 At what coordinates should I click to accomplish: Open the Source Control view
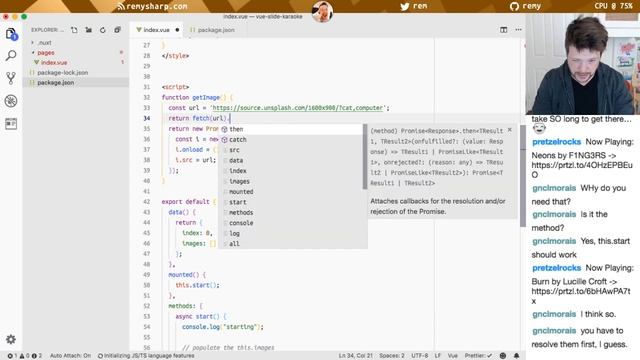point(11,78)
